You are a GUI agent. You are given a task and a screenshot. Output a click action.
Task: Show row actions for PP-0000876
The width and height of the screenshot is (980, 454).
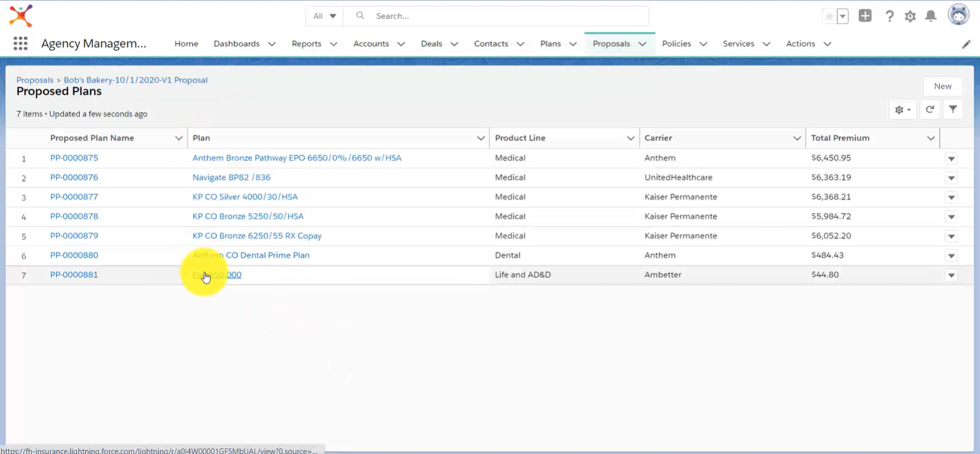(951, 178)
